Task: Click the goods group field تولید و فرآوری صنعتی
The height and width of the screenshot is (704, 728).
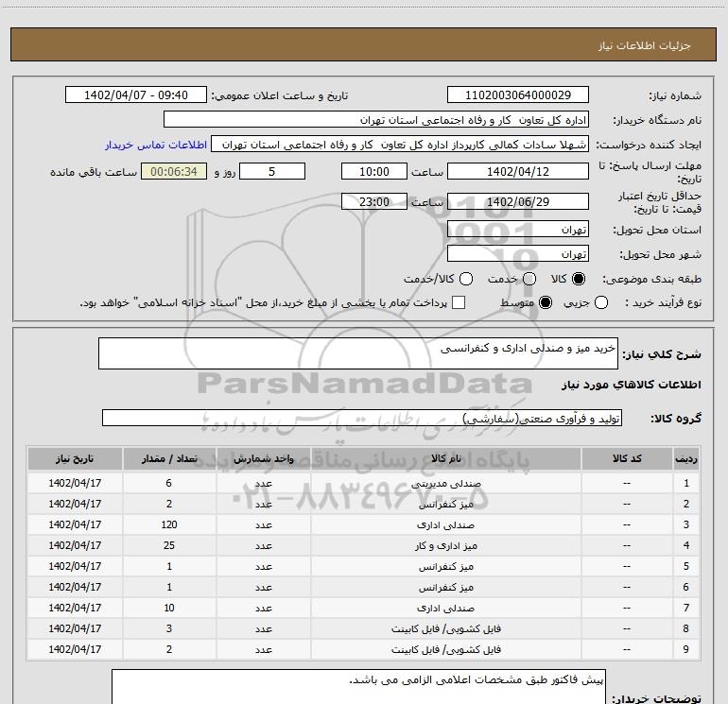Action: (x=362, y=418)
